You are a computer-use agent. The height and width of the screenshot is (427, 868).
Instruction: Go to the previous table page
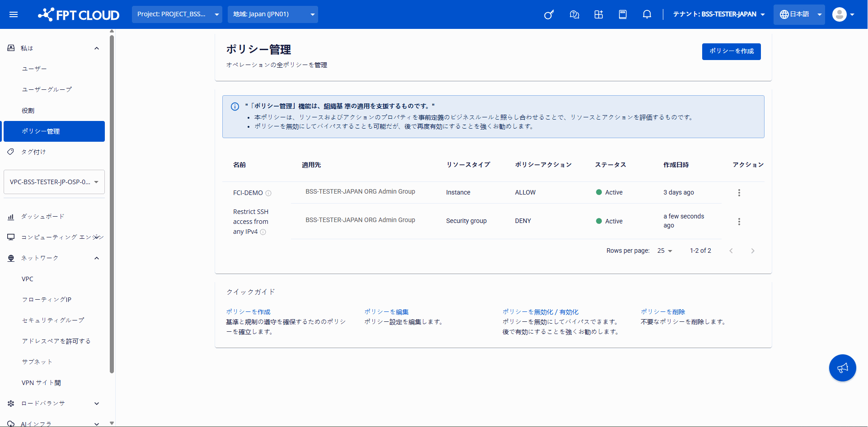pyautogui.click(x=731, y=251)
